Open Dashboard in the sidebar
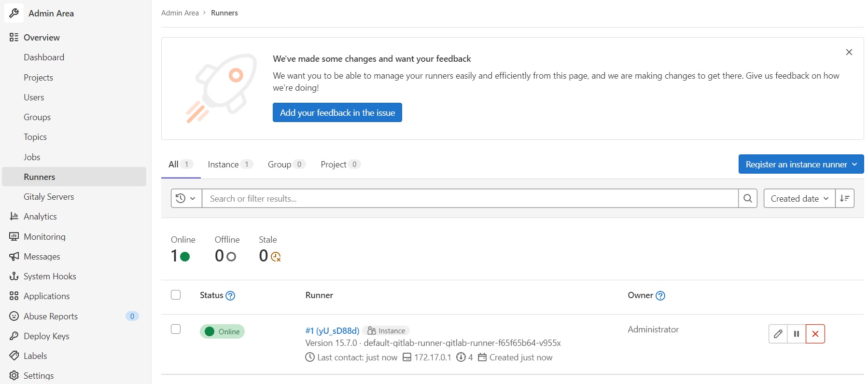Viewport: 868px width, 384px height. click(x=74, y=57)
